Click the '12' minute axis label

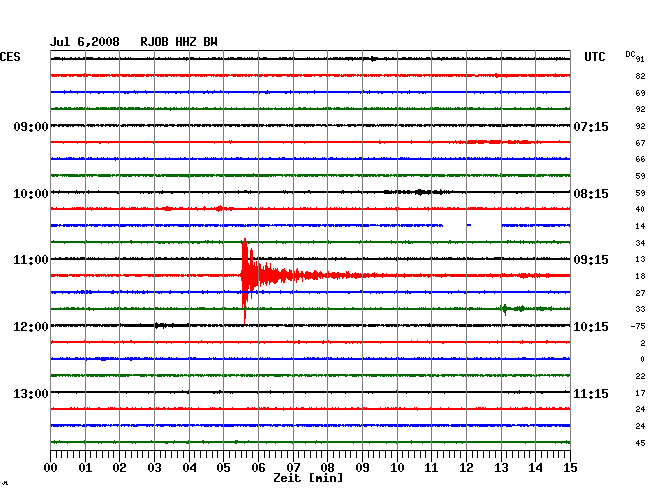466,468
